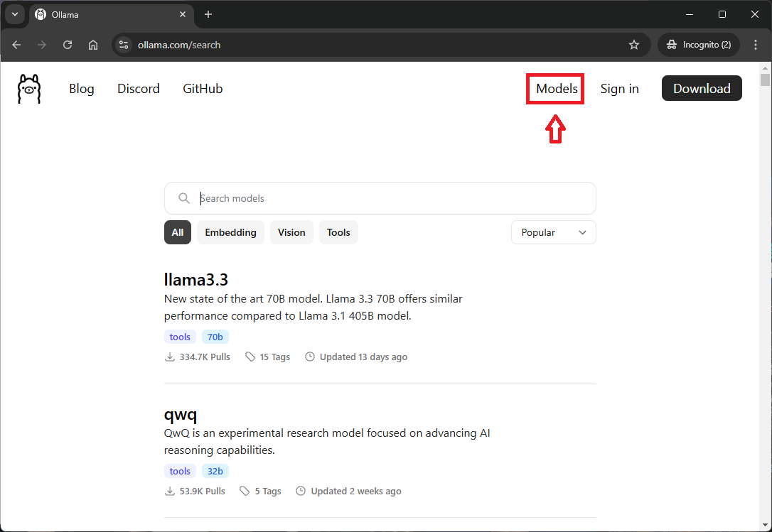Select the All filter
The image size is (772, 532).
click(177, 232)
